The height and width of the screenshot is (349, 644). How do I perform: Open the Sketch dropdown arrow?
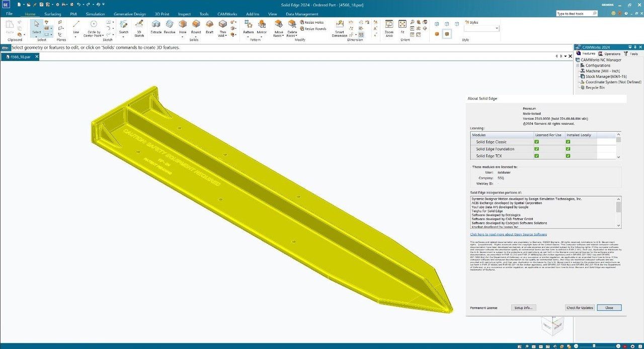124,36
